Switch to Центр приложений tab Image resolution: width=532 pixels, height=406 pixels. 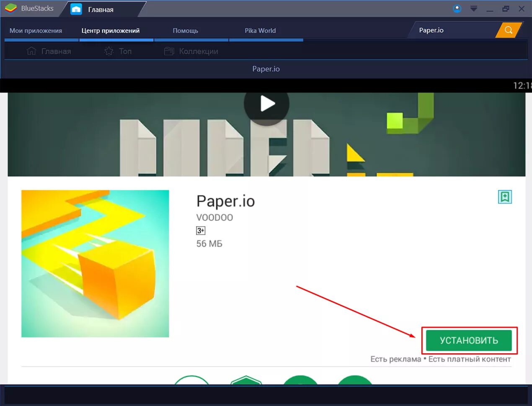pos(111,31)
